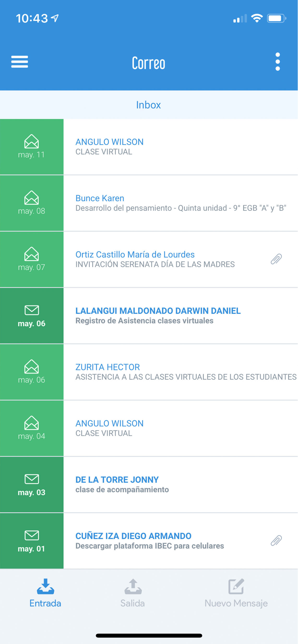
Task: Tap the location arrow status icon
Action: (55, 18)
